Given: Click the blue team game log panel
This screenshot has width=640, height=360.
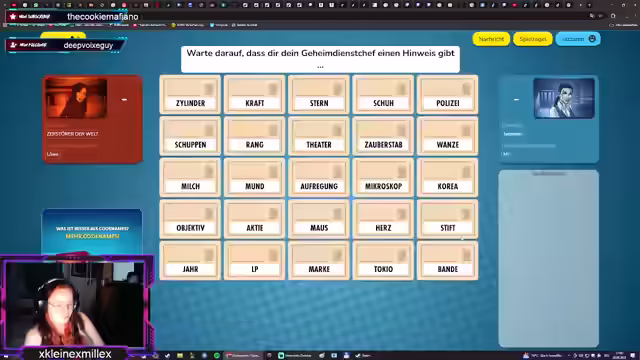Looking at the screenshot, I should tap(549, 259).
